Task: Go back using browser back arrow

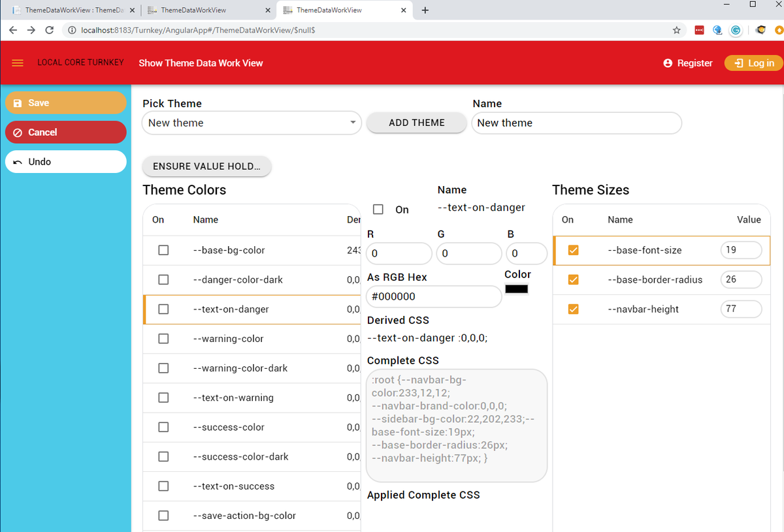Action: click(x=13, y=30)
